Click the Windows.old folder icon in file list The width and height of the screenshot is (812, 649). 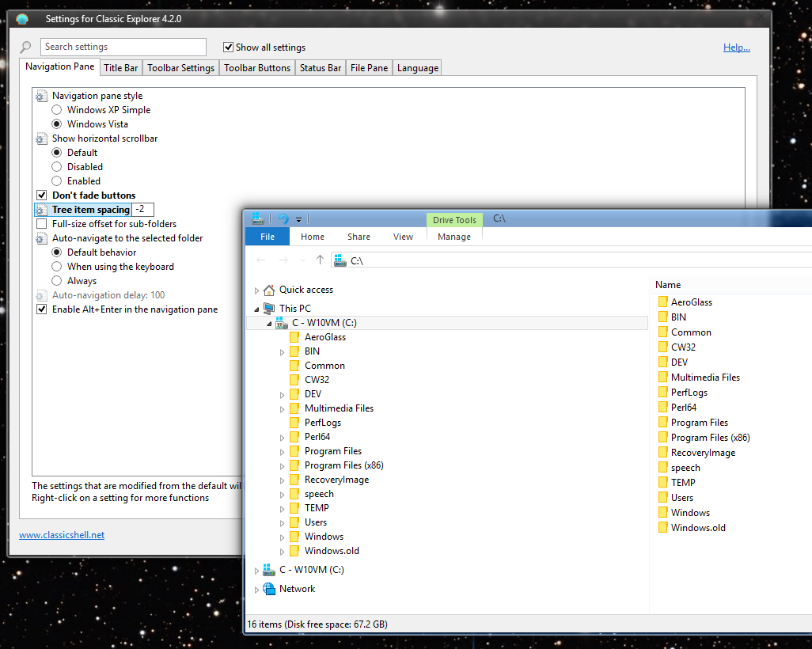click(x=663, y=527)
